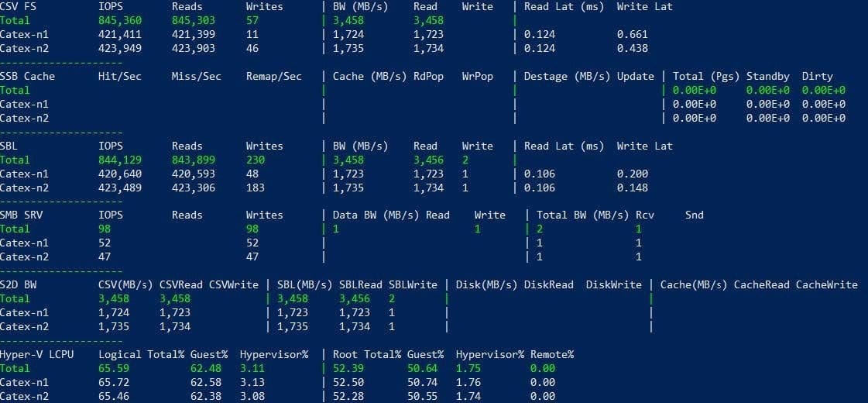This screenshot has width=868, height=403.
Task: Click the Snd column header
Action: [x=694, y=215]
